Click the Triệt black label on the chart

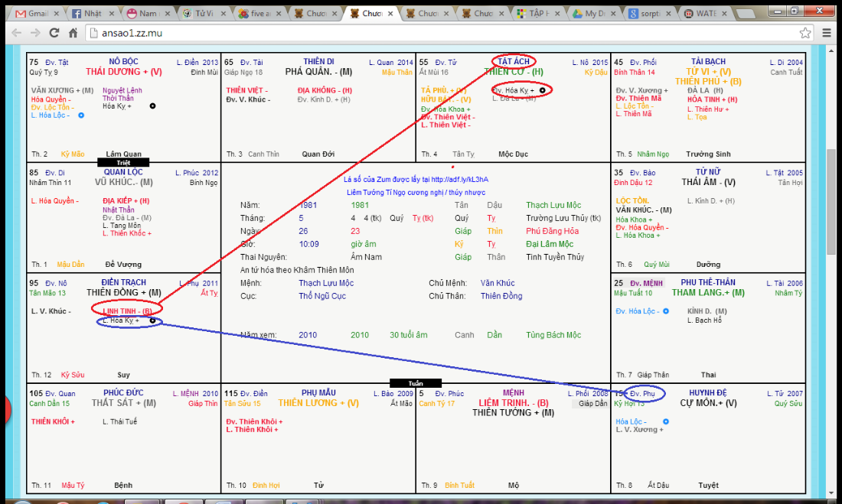123,163
